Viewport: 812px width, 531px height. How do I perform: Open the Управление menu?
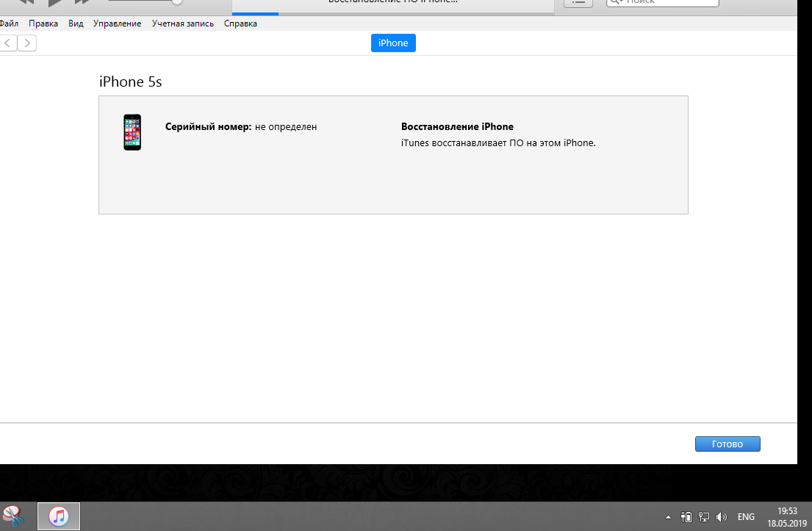[117, 24]
